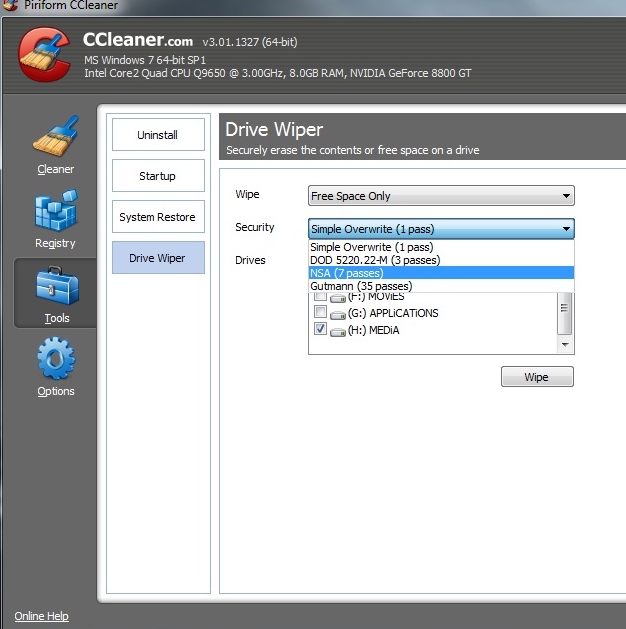Click the CCleaner.com title text
Viewport: 626px width, 629px height.
(138, 40)
